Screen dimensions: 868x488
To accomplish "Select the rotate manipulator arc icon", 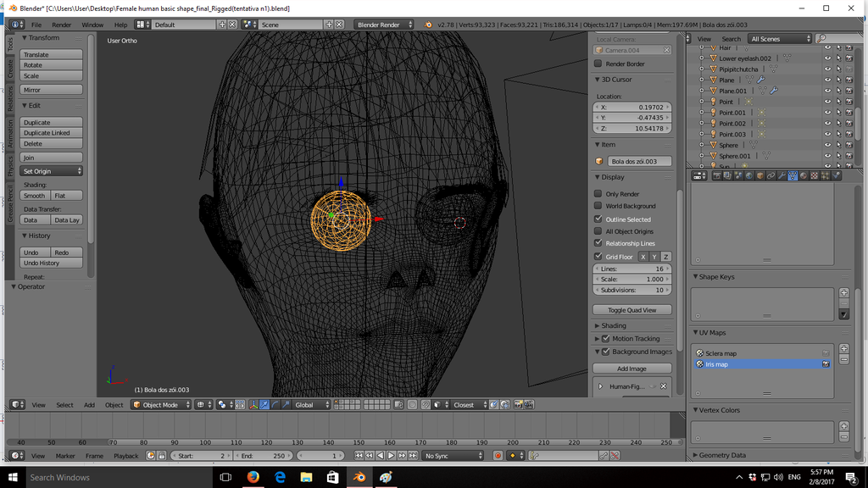I will (275, 405).
